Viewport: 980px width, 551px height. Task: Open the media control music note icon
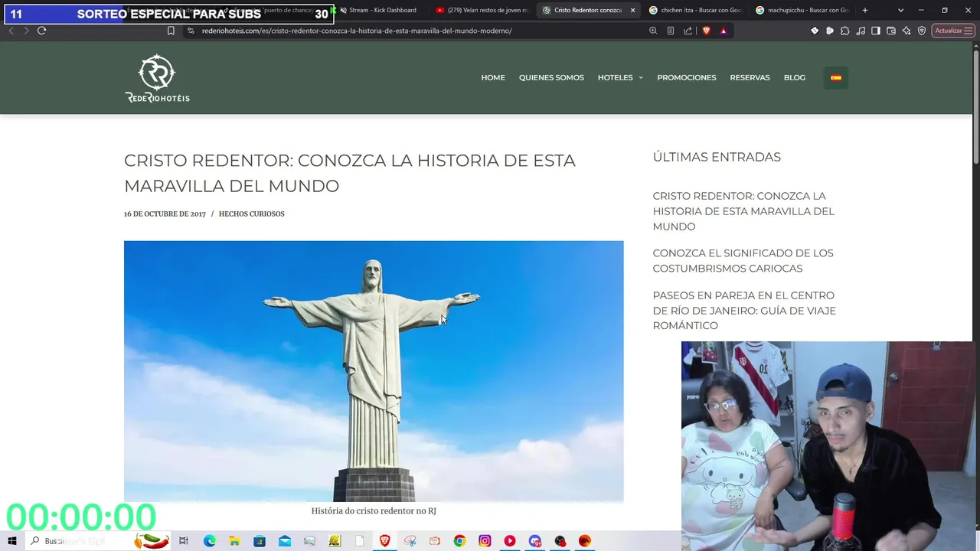(x=861, y=31)
